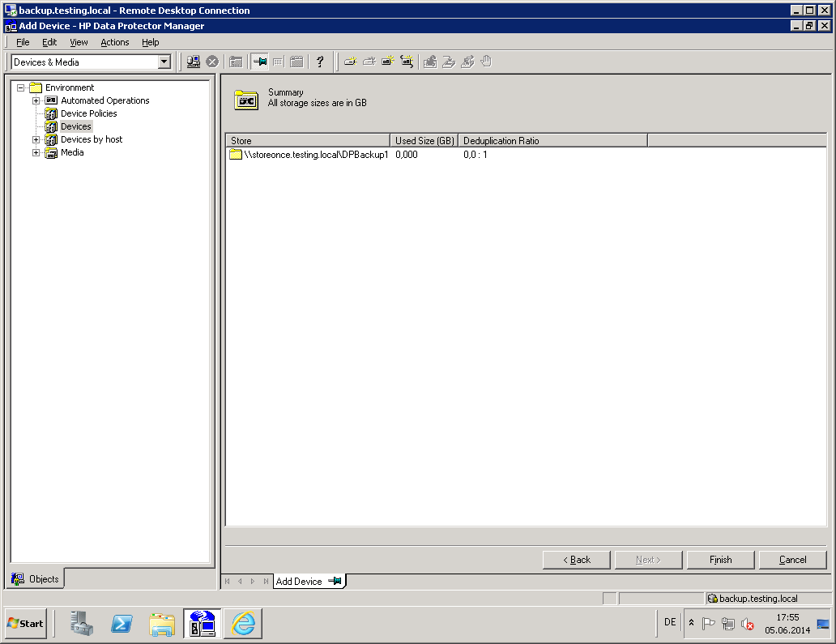
Task: Select Devices in the tree
Action: 75,126
